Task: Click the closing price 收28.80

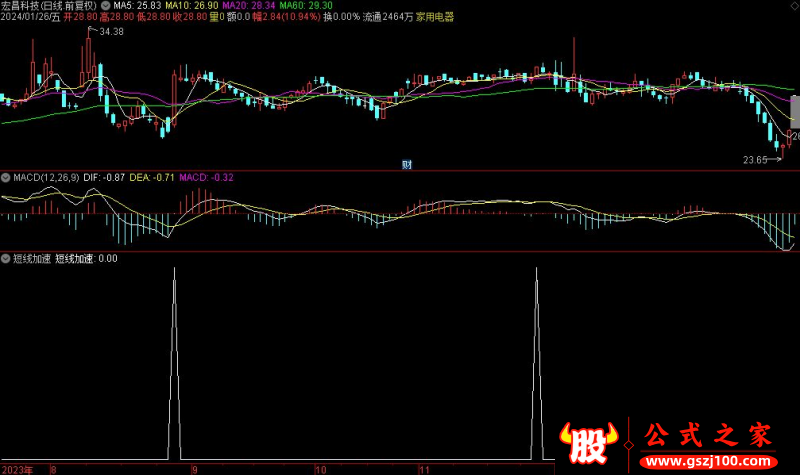Action: pos(190,17)
